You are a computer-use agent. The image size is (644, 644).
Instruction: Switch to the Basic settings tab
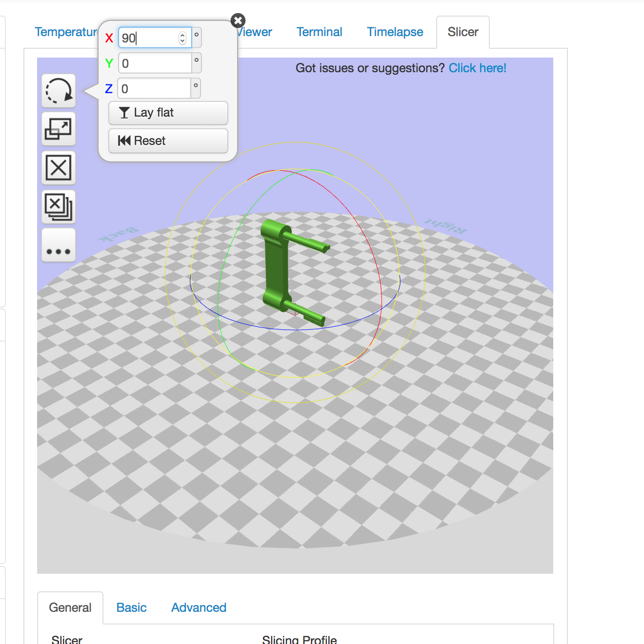(x=131, y=607)
